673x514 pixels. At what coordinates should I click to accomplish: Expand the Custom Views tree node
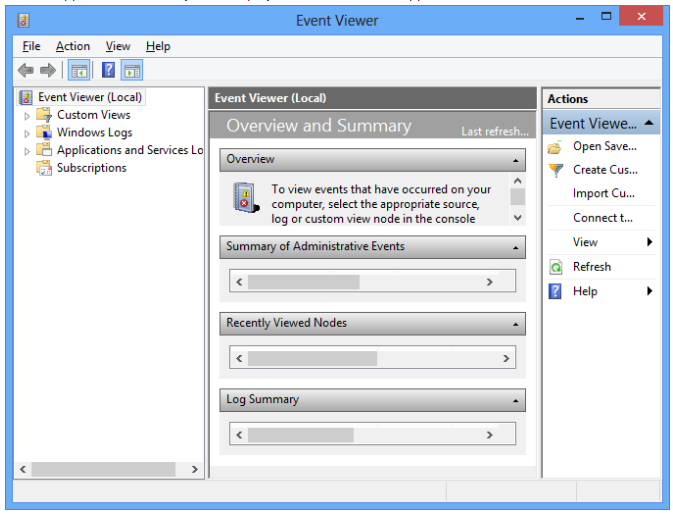(27, 116)
